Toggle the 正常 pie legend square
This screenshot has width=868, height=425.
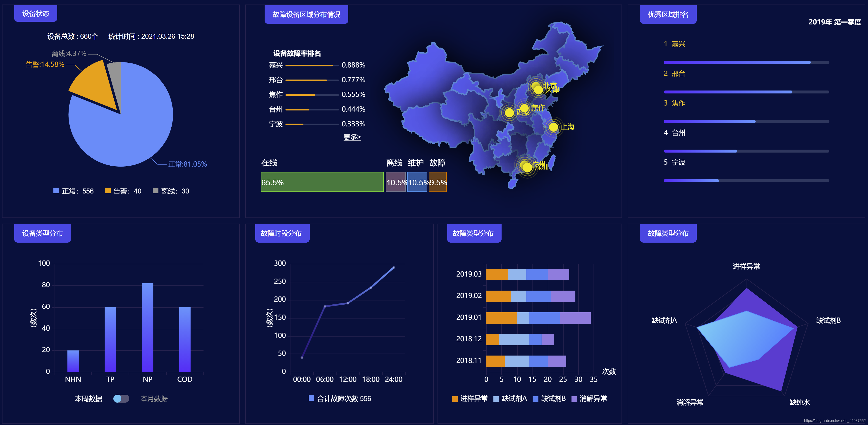pyautogui.click(x=56, y=191)
